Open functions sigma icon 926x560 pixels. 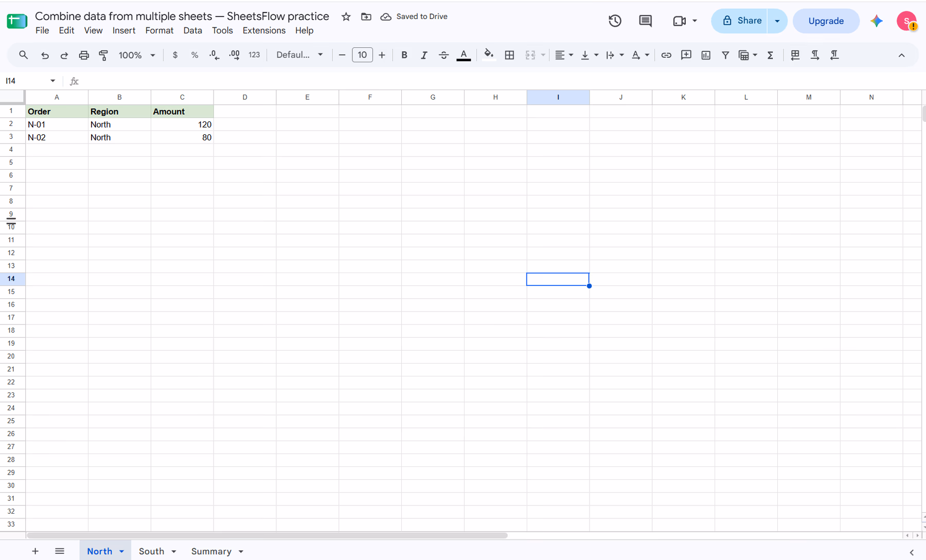[770, 55]
